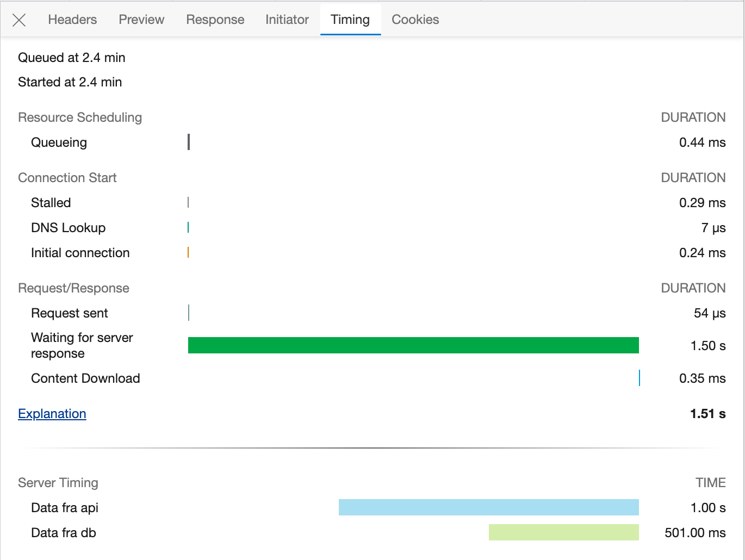745x560 pixels.
Task: Go to the Initiator tab
Action: [287, 20]
